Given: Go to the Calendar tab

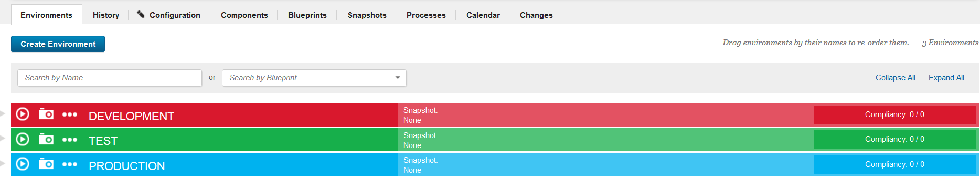Looking at the screenshot, I should pos(483,15).
